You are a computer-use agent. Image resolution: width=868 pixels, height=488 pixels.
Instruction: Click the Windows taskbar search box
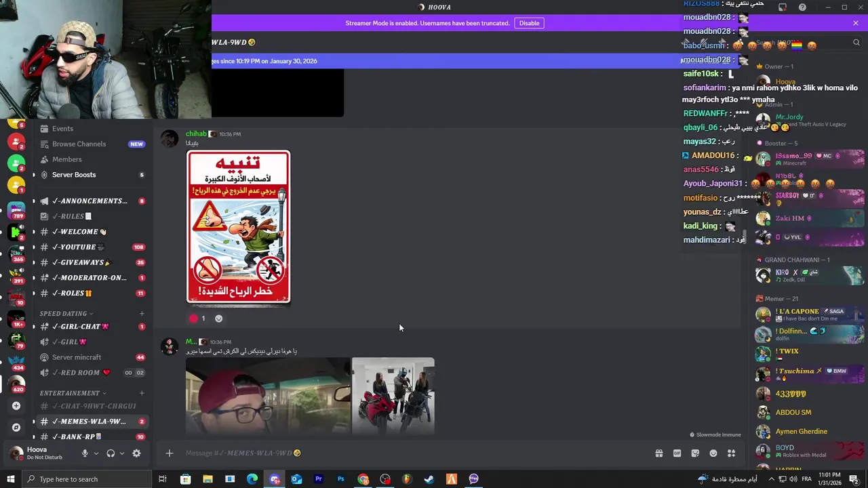(86, 479)
